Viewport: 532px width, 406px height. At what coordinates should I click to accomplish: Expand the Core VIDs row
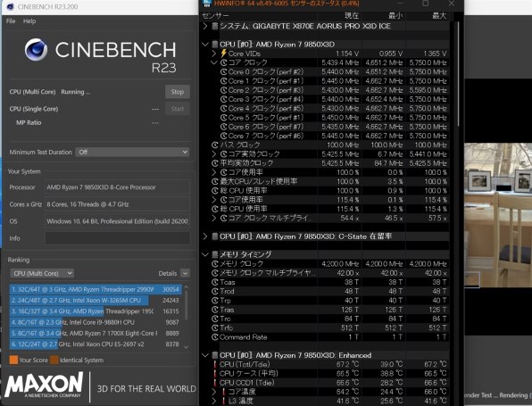click(x=213, y=54)
